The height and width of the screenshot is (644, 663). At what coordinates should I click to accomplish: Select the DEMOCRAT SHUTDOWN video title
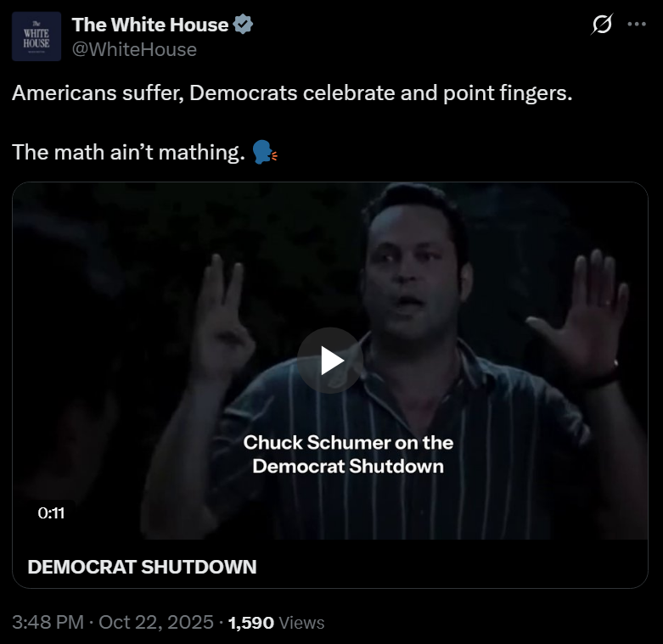142,567
